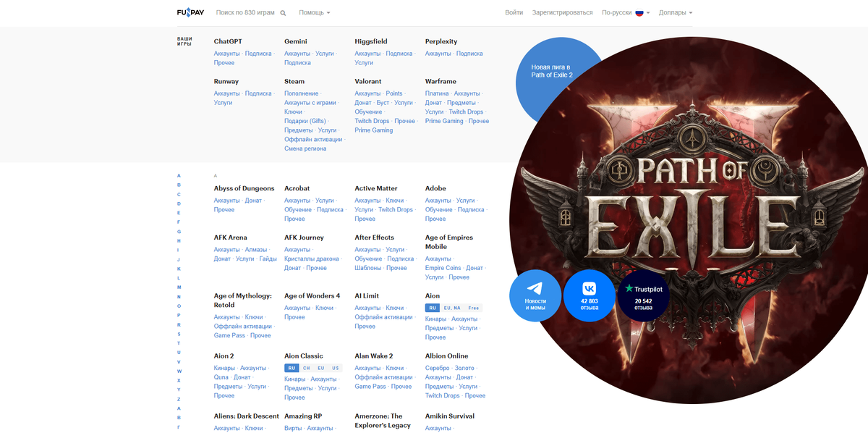
Task: Open the Доллары currency dropdown
Action: (676, 12)
